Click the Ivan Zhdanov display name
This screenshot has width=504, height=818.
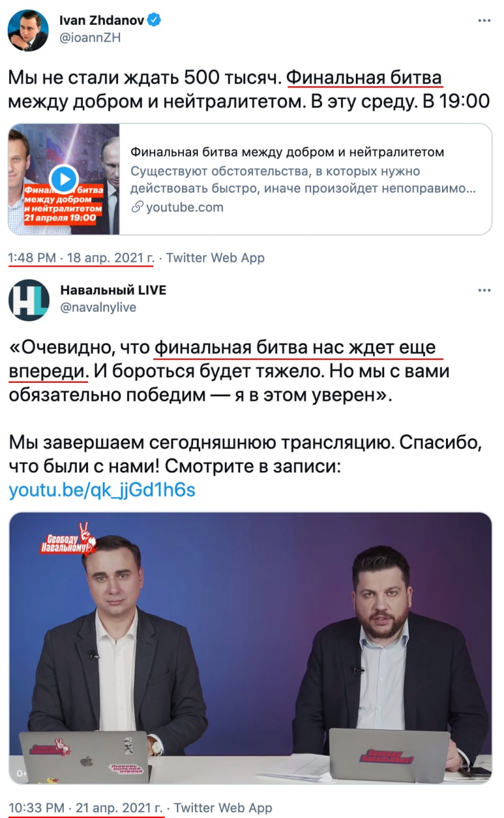click(102, 21)
